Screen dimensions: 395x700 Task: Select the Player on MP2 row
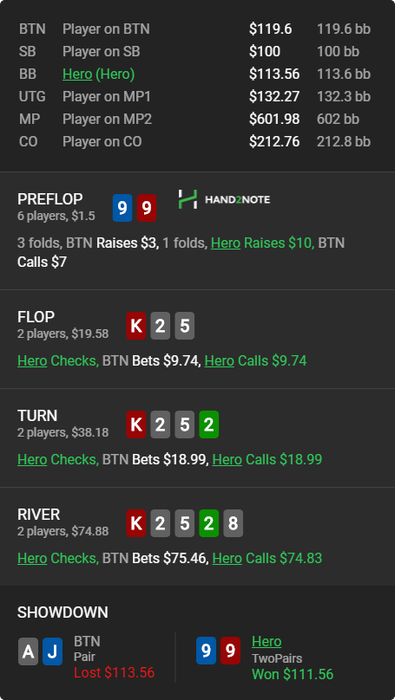tap(195, 119)
